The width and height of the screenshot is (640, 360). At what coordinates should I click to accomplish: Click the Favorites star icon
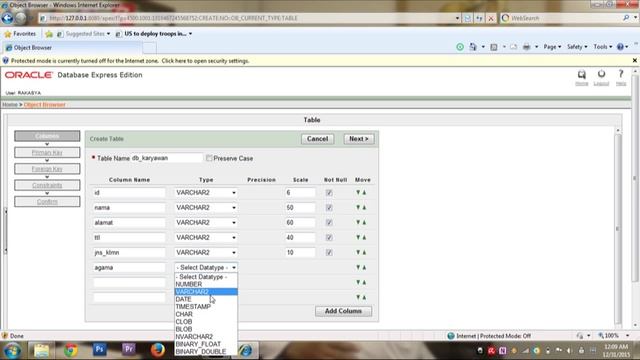7,34
